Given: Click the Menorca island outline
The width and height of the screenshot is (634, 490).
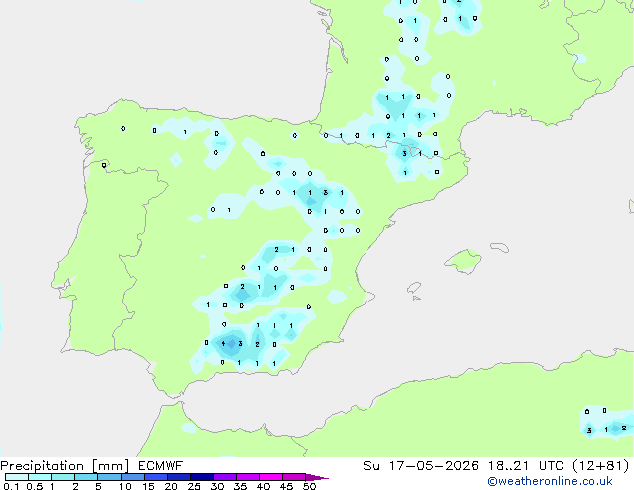Looking at the screenshot, I should click(x=499, y=247).
